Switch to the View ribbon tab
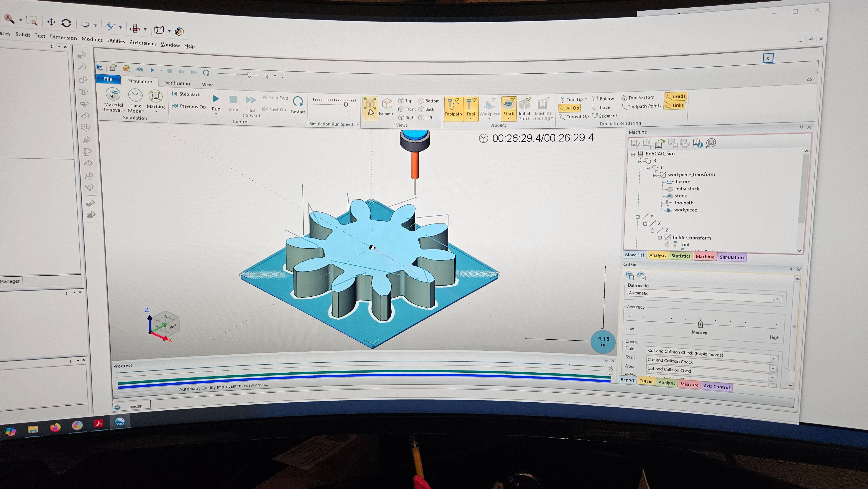This screenshot has height=489, width=868. (x=207, y=85)
